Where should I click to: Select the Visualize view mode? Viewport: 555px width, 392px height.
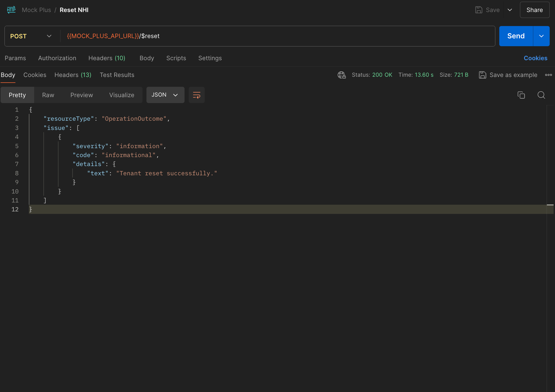122,95
